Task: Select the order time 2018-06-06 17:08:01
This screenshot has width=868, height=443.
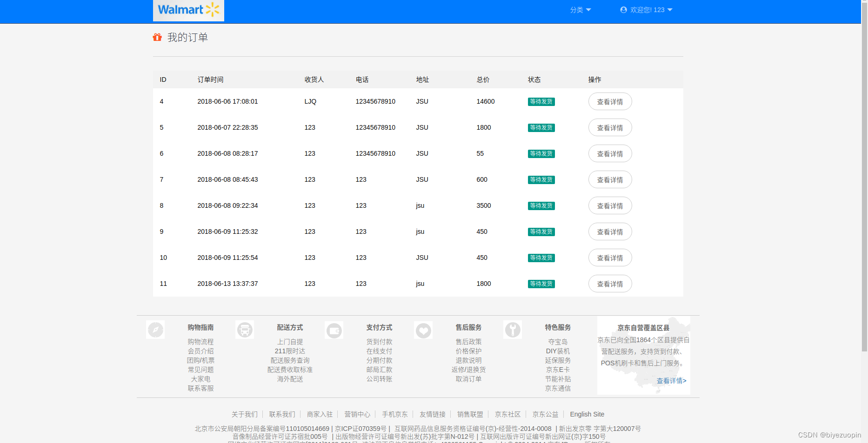Action: (227, 101)
